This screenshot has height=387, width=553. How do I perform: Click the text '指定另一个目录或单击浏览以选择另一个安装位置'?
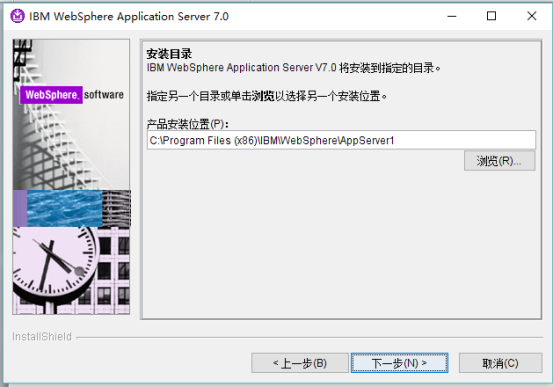(x=267, y=96)
